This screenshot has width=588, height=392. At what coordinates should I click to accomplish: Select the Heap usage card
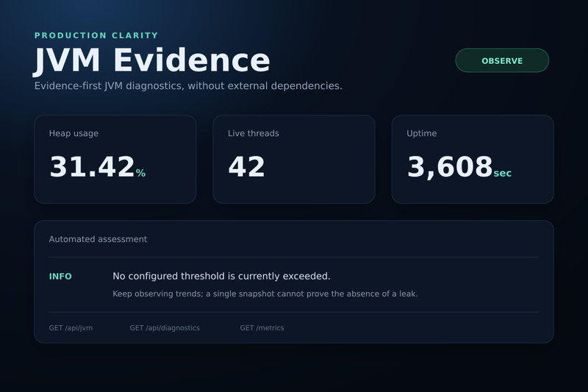point(115,159)
